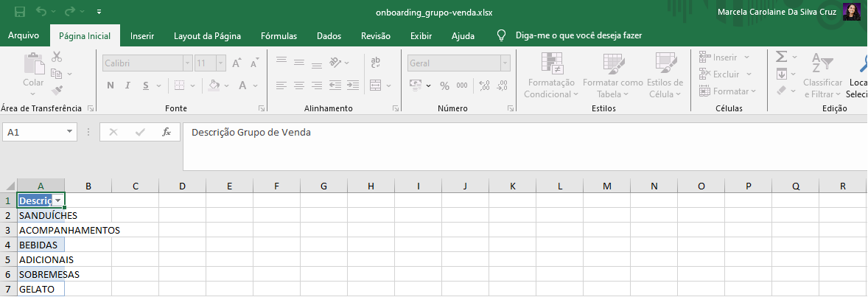Click the Increase Font Size icon

point(237,63)
